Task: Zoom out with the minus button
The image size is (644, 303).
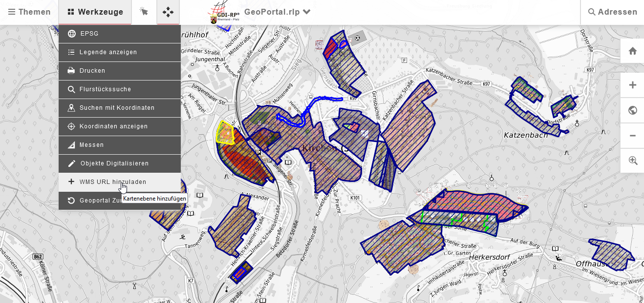Action: click(632, 135)
